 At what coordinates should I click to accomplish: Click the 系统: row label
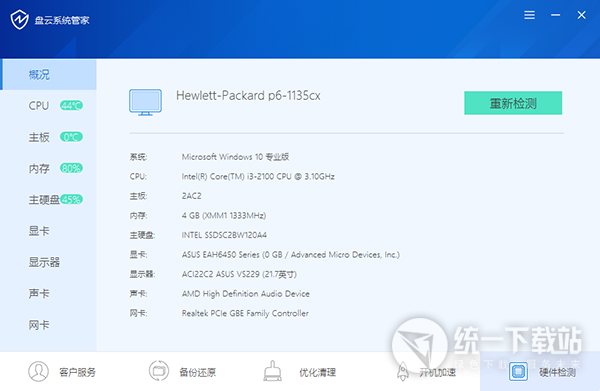coord(139,157)
